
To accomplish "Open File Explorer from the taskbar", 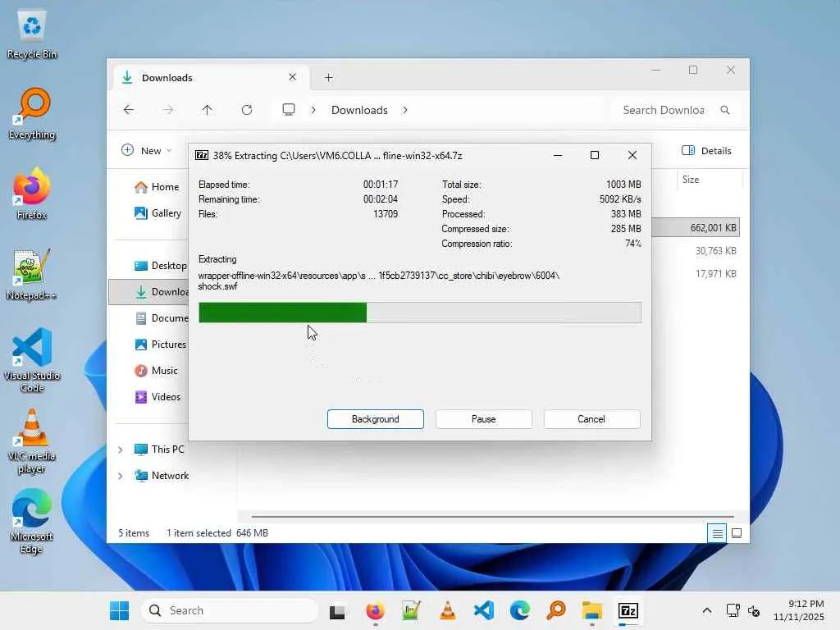I will coord(592,610).
